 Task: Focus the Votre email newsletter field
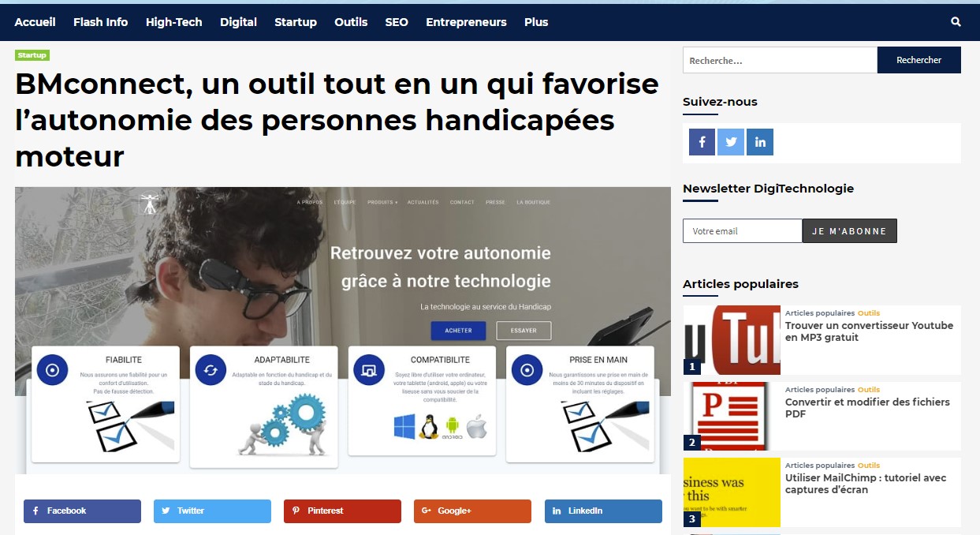click(742, 231)
